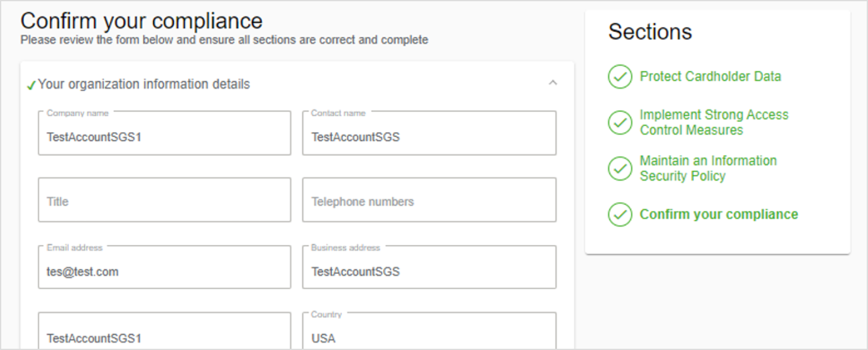Focus the Title input field

click(x=164, y=200)
